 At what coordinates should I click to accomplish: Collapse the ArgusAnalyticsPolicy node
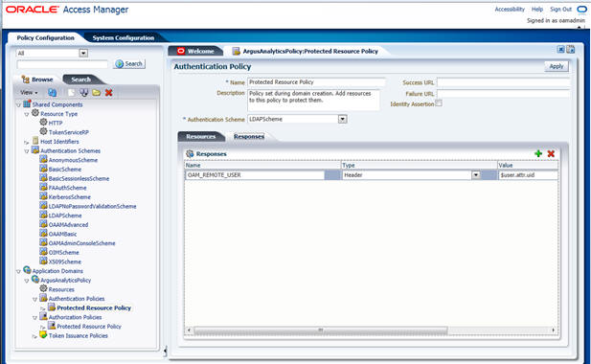coord(27,281)
